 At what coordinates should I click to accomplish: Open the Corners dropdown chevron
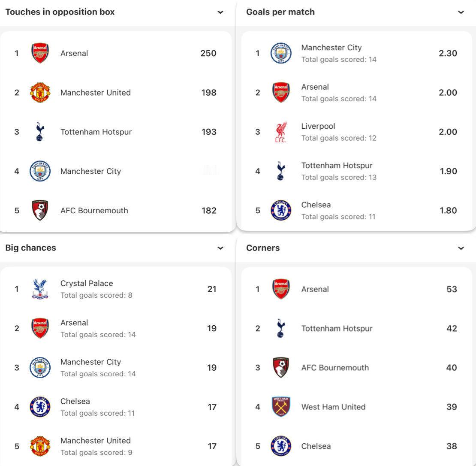(x=461, y=248)
